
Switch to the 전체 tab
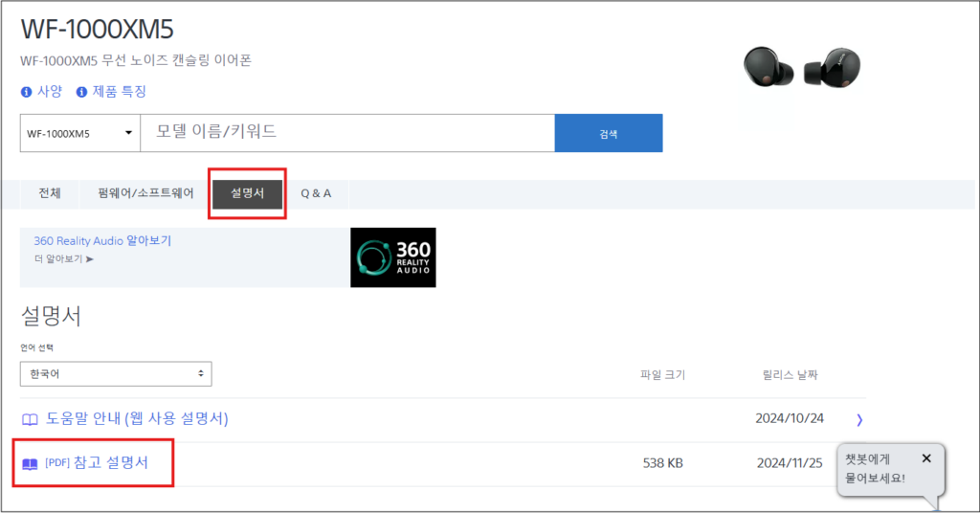click(x=50, y=193)
